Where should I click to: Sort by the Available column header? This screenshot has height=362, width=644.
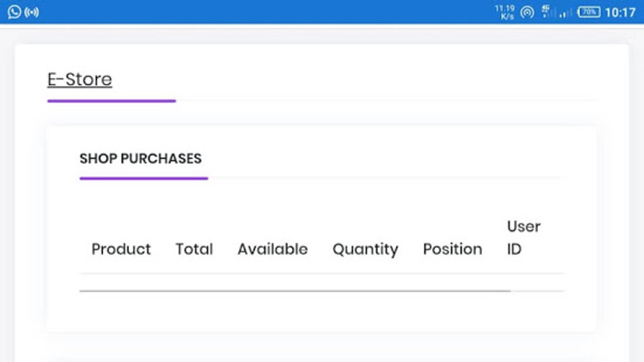coord(273,249)
